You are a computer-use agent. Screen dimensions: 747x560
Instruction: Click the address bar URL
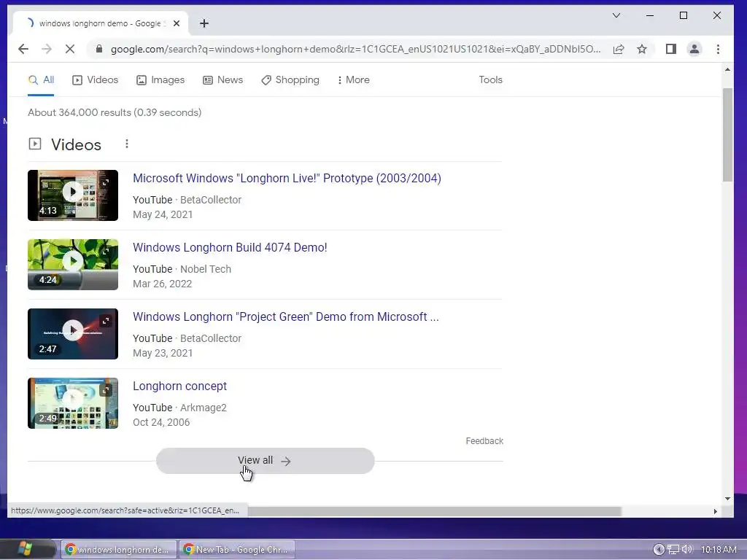[x=355, y=49]
